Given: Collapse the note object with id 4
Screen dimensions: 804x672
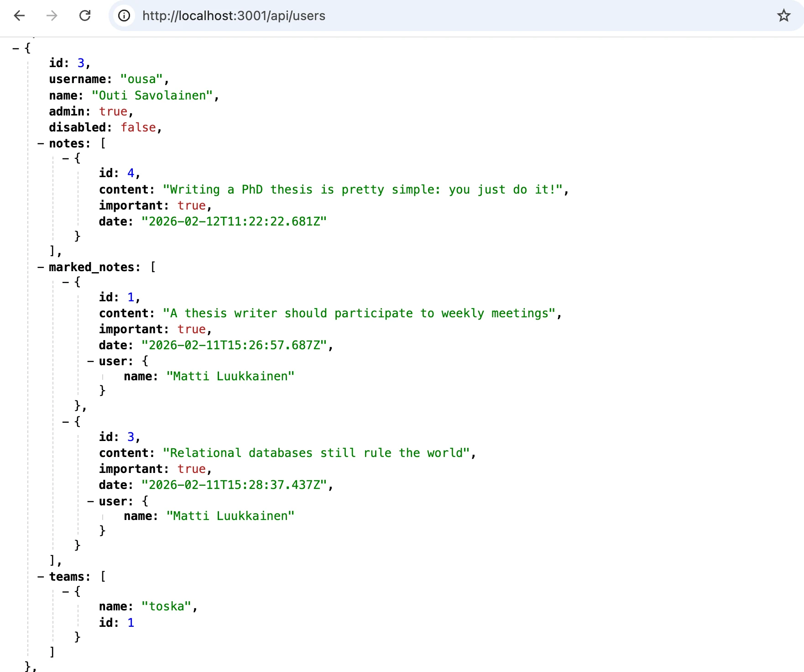Looking at the screenshot, I should [66, 158].
